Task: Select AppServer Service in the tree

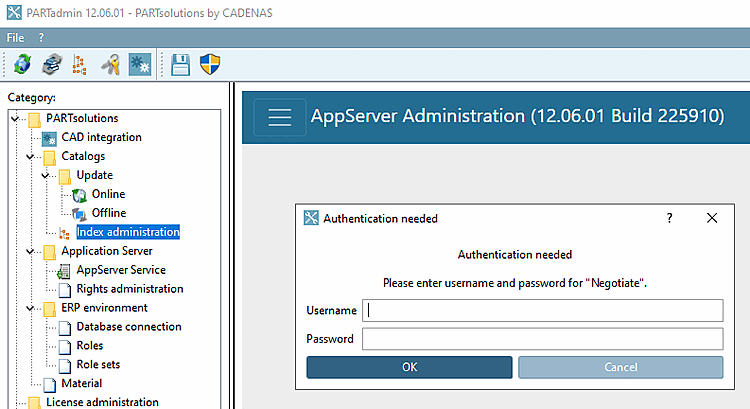Action: pyautogui.click(x=120, y=270)
